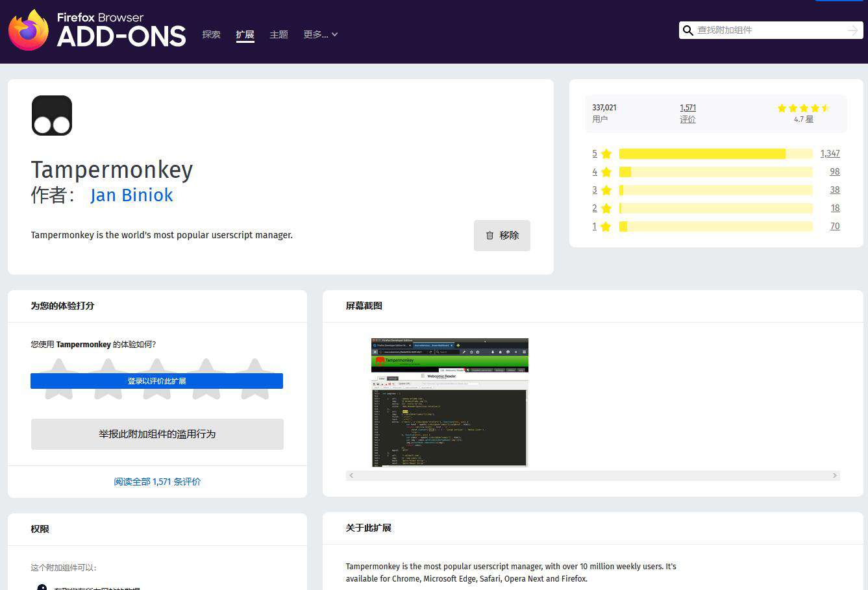Click the 337,021 用户 count text

[604, 114]
